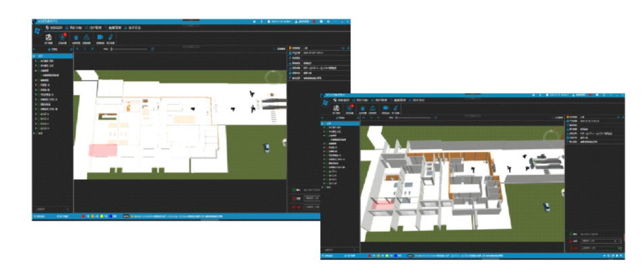This screenshot has height=270, width=644.
Task: Select the parked car on the 2D map
Action: click(266, 148)
